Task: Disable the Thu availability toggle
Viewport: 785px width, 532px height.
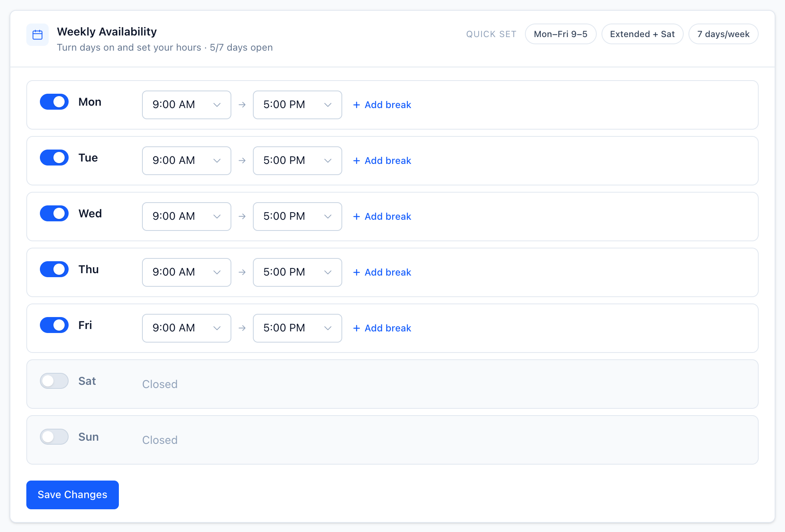Action: pyautogui.click(x=54, y=269)
